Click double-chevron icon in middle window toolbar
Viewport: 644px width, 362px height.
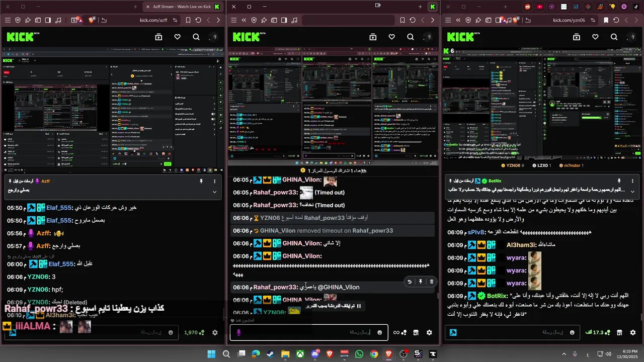(x=244, y=20)
